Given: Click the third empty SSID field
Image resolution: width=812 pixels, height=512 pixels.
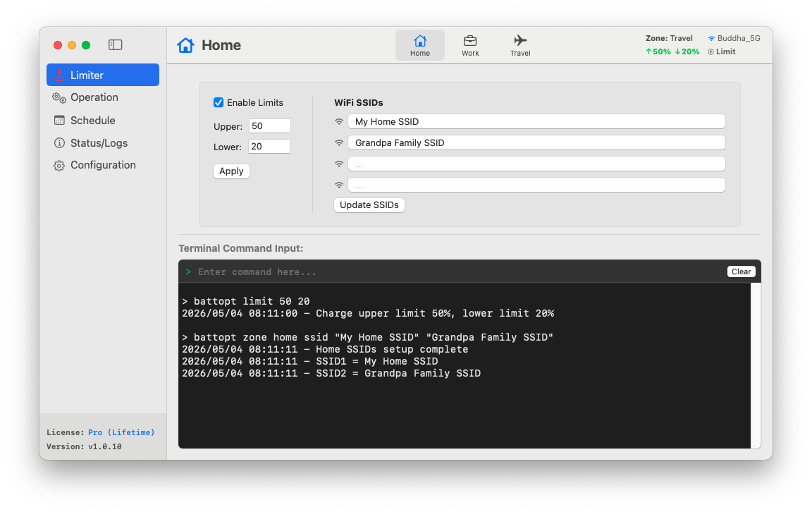Looking at the screenshot, I should click(536, 164).
